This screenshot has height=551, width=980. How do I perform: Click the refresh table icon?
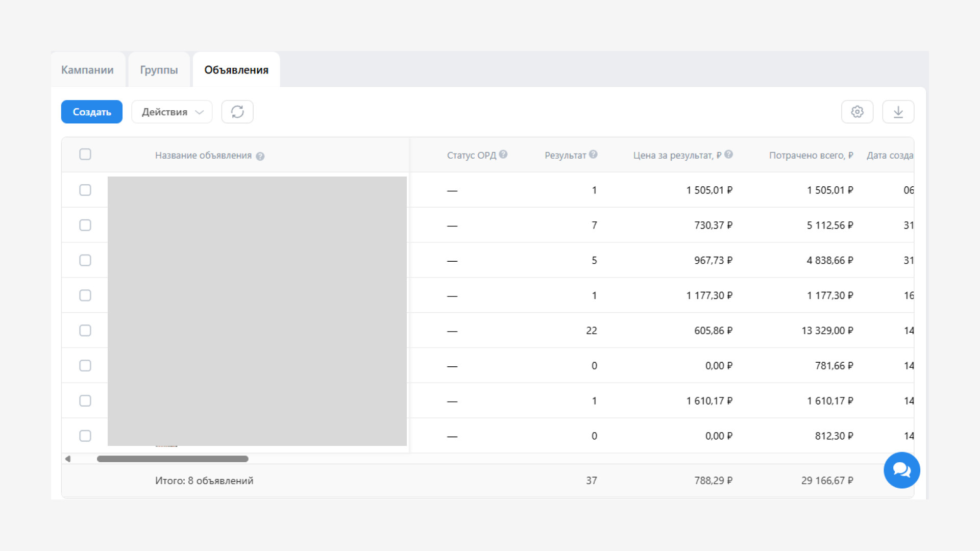(x=237, y=112)
